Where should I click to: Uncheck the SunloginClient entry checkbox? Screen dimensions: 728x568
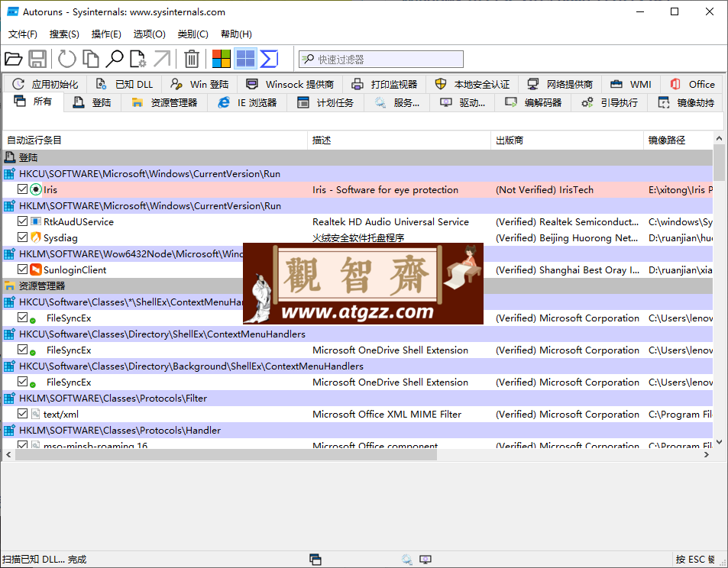22,269
